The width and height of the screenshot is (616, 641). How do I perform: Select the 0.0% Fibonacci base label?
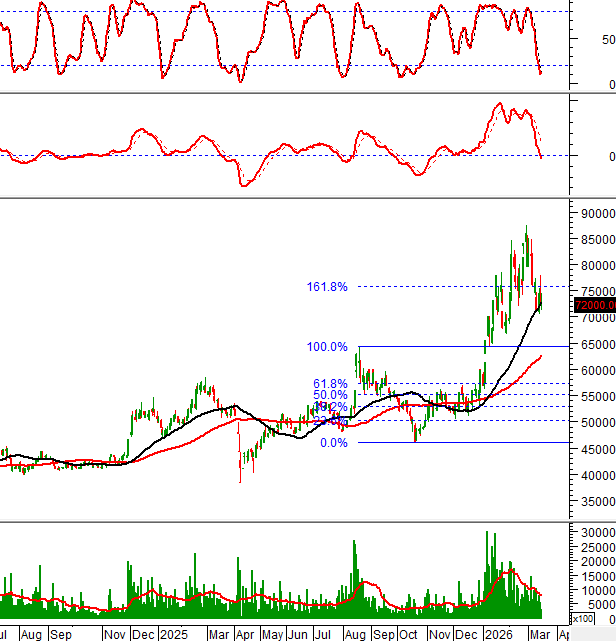pos(332,443)
